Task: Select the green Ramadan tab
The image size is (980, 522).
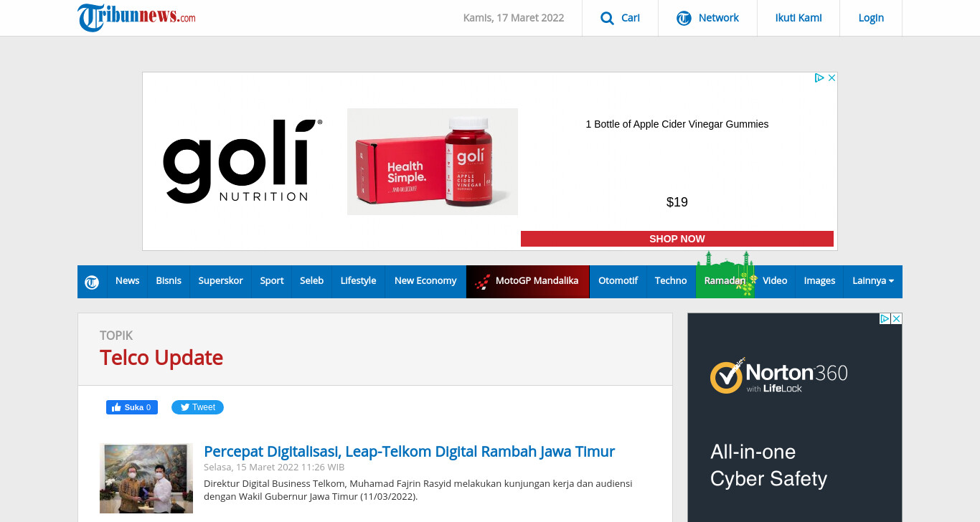Action: (x=725, y=281)
